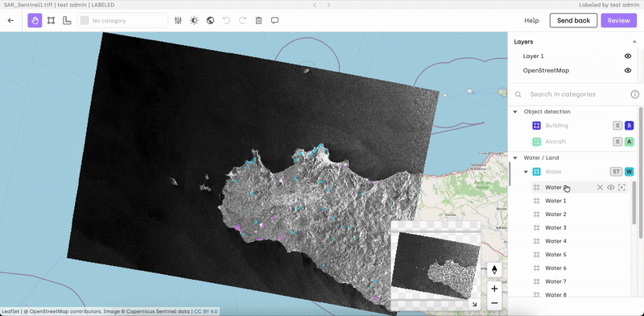
Task: Collapse the Water / Land group
Action: tap(515, 157)
